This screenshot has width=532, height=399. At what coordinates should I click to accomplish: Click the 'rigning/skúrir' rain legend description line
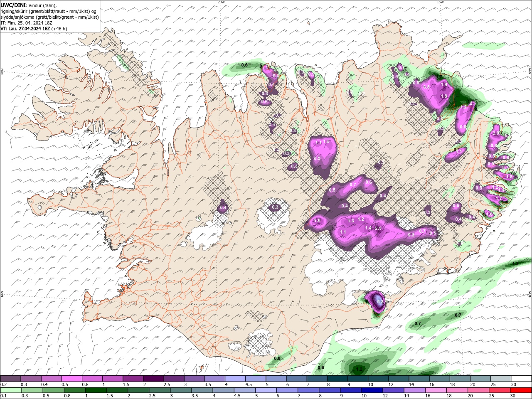[49, 11]
